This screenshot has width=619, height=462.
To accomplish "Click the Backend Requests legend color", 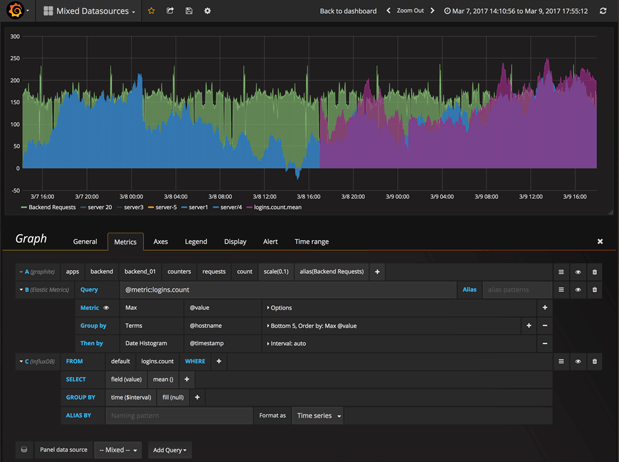I will point(24,207).
